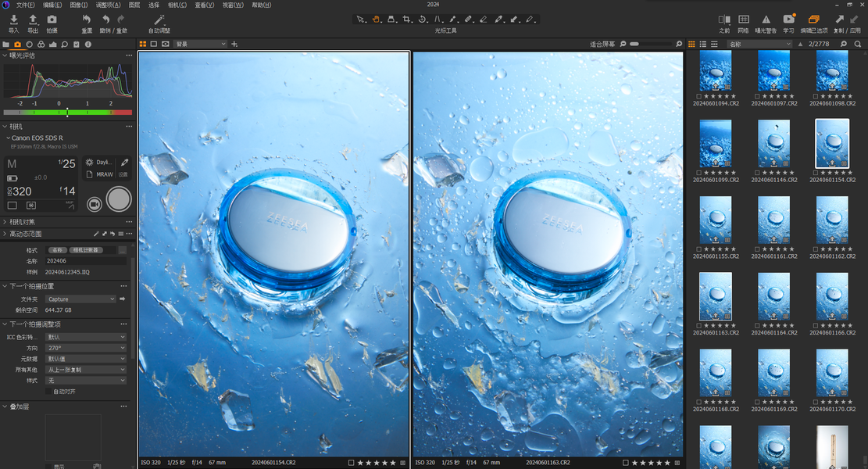Select thumbnail 20240601146.CR2 in browser
Viewport: 868px width, 469px height.
click(774, 144)
